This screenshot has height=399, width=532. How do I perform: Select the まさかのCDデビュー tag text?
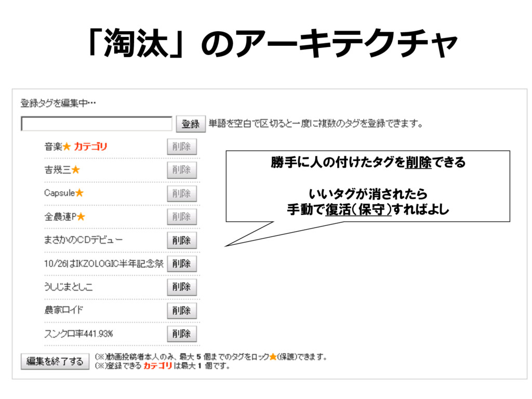pos(84,240)
